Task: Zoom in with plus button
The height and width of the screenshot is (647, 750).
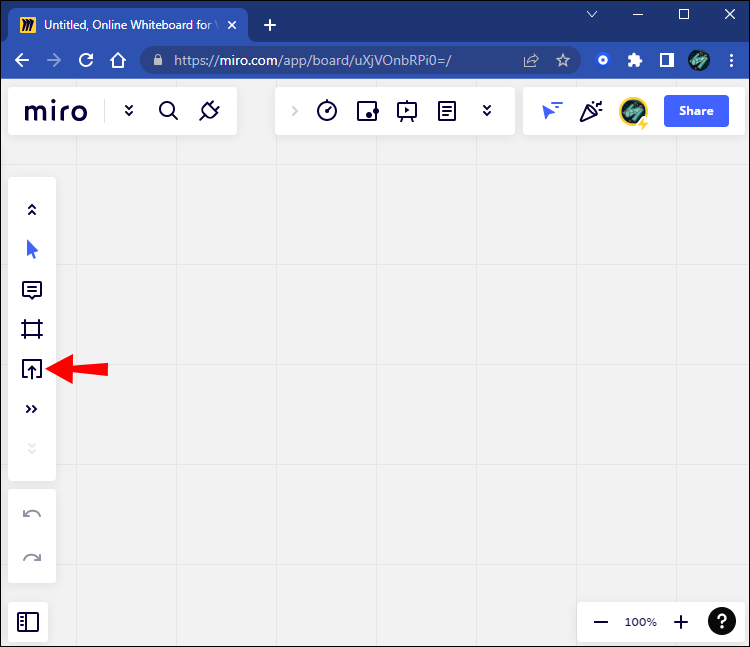Action: pyautogui.click(x=681, y=622)
